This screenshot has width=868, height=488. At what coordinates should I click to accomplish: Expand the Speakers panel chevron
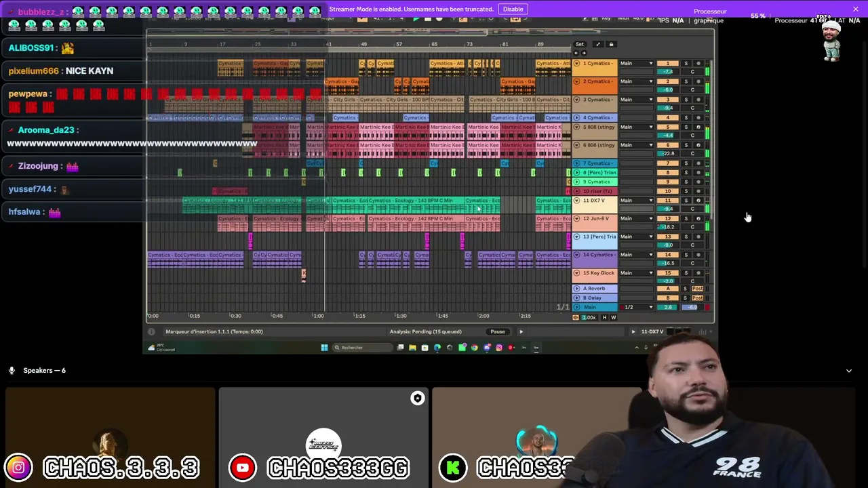[848, 371]
